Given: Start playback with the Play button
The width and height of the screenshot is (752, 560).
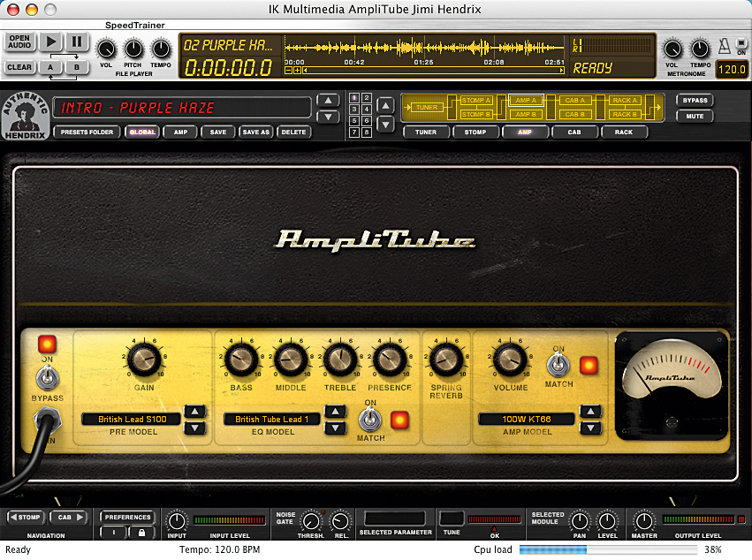Looking at the screenshot, I should tap(51, 42).
